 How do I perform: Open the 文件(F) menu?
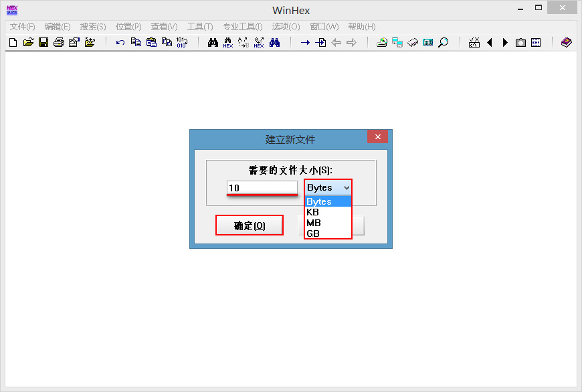click(x=22, y=27)
